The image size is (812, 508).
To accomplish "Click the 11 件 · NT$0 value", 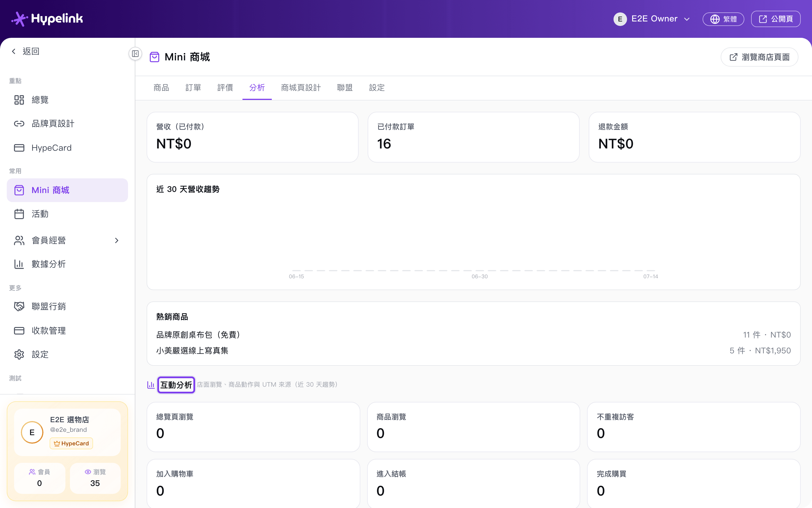I will pos(767,335).
